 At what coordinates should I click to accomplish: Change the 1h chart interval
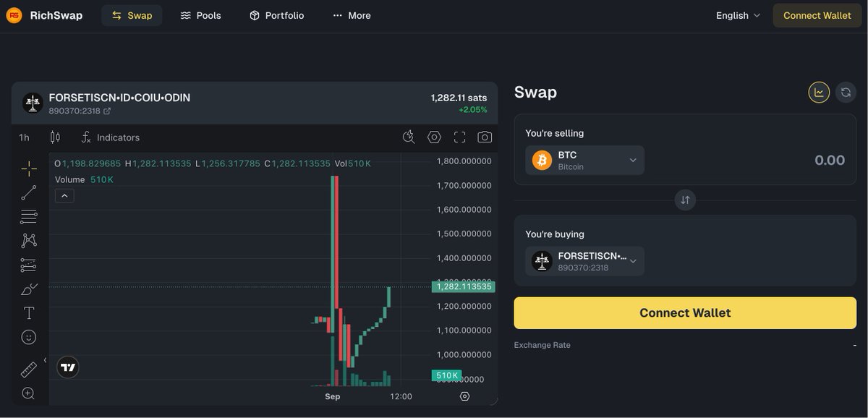click(25, 137)
